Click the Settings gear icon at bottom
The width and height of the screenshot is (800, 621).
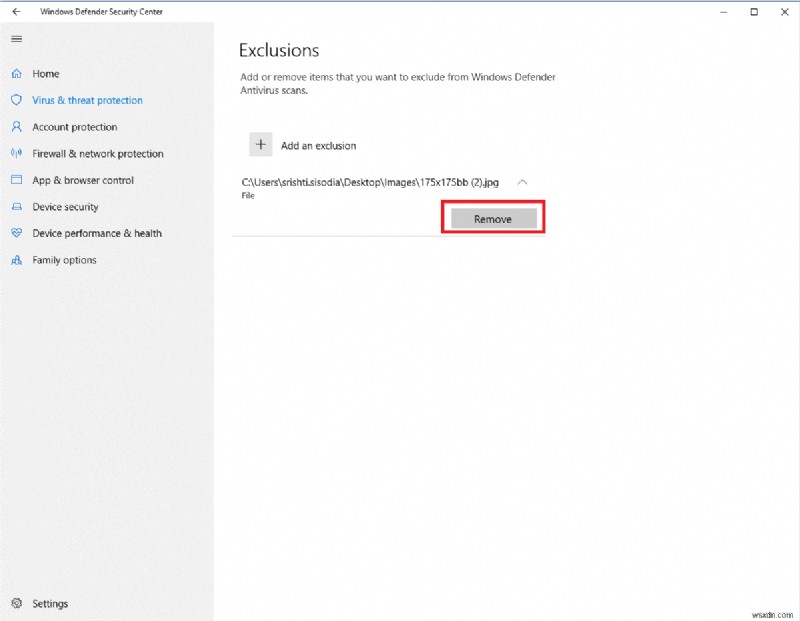[16, 603]
